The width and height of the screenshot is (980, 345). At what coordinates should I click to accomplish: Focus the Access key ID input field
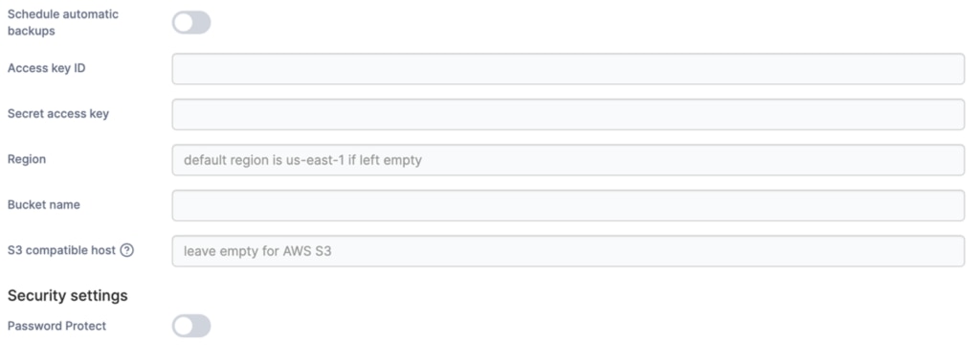pyautogui.click(x=568, y=69)
